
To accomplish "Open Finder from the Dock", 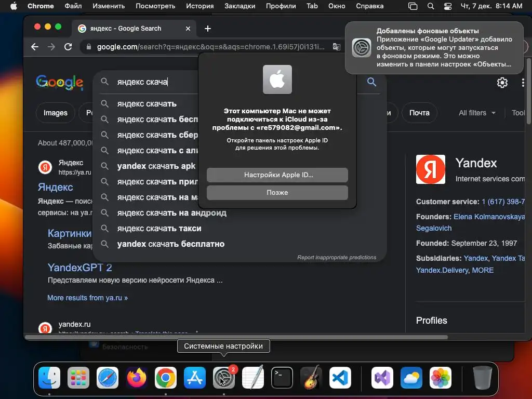I will pos(49,378).
